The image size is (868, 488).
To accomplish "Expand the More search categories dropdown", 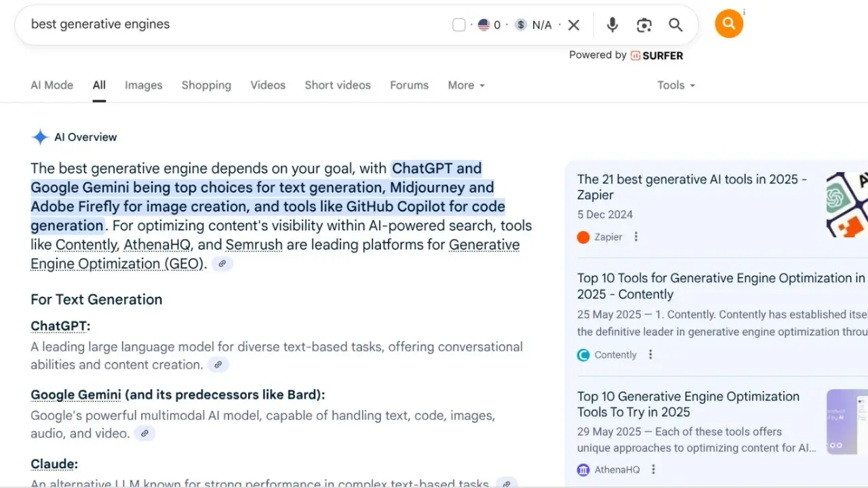I will 466,85.
